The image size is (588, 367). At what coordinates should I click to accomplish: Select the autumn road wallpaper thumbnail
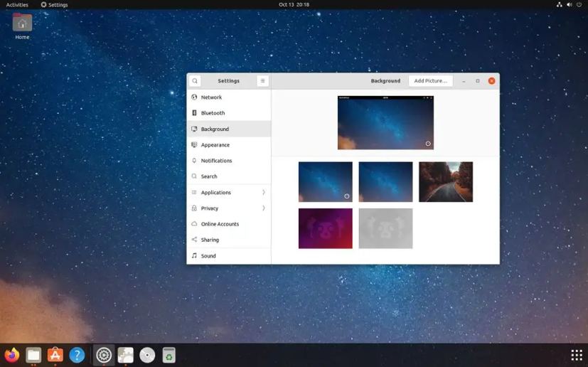[x=446, y=182]
